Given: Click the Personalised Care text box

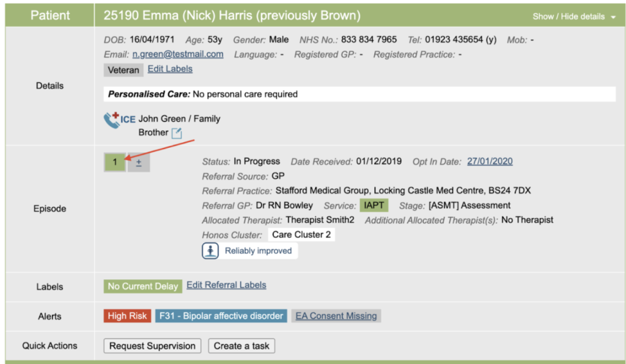Looking at the screenshot, I should pyautogui.click(x=359, y=94).
